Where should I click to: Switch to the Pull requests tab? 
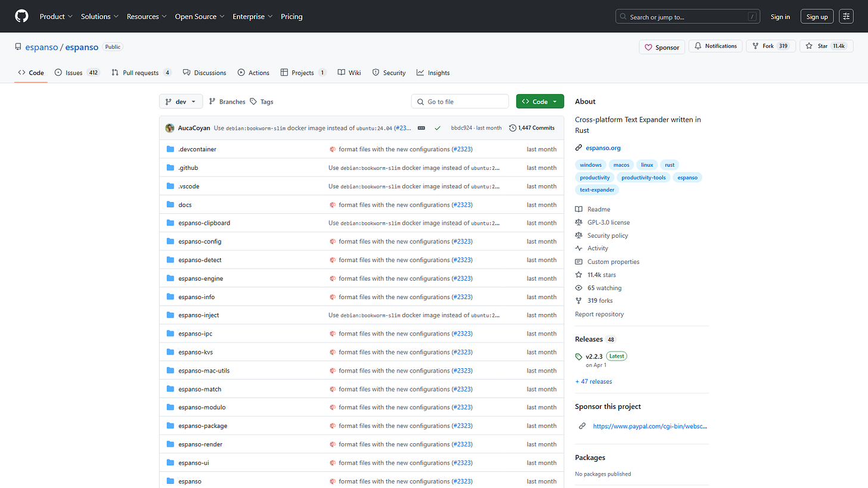point(141,73)
